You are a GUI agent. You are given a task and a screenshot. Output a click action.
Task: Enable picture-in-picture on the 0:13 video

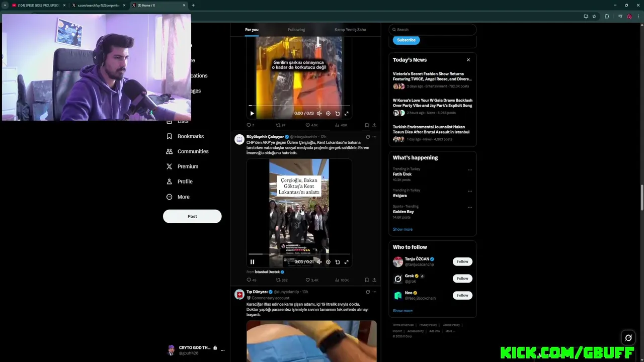point(337,113)
